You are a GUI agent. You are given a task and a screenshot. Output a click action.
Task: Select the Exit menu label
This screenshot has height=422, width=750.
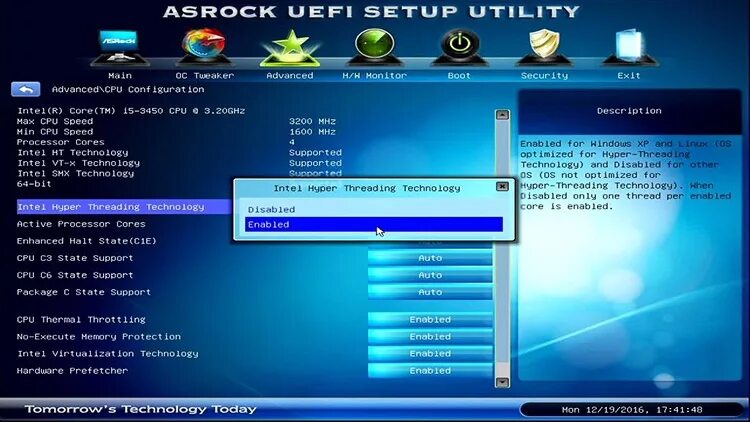(x=629, y=76)
